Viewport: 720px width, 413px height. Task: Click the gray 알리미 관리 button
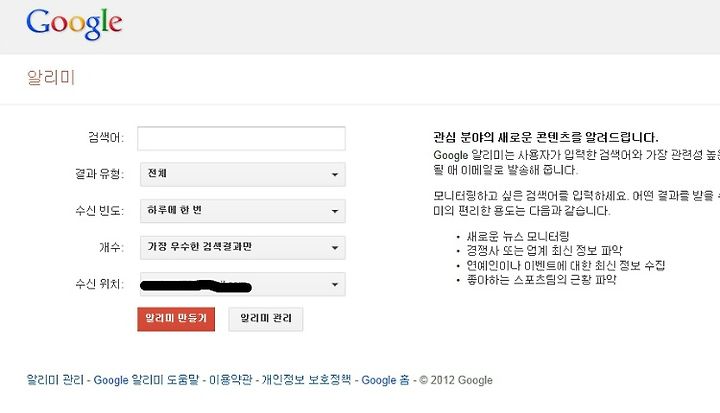point(266,319)
